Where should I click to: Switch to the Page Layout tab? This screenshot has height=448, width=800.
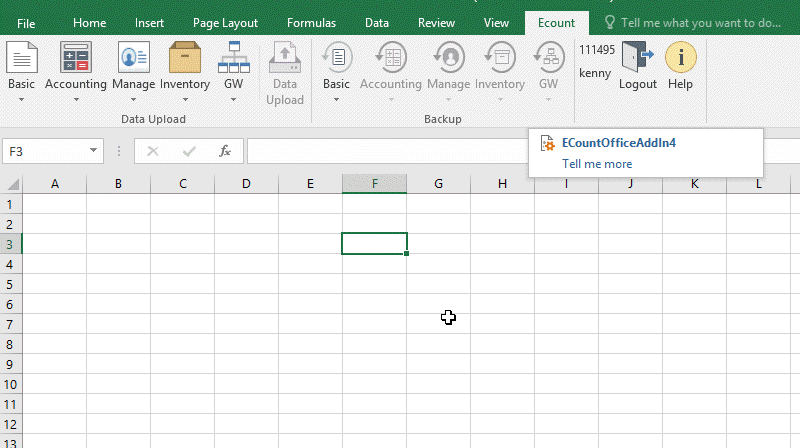pos(225,23)
